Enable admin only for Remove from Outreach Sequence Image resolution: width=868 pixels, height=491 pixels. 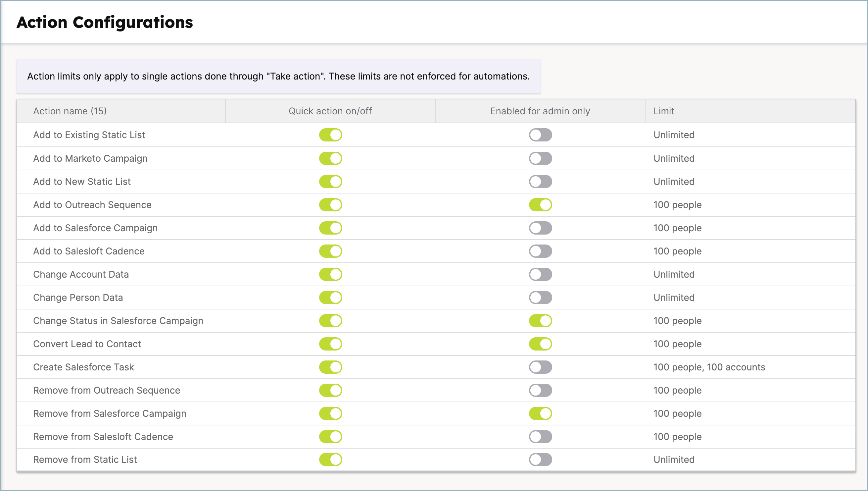[x=540, y=390]
